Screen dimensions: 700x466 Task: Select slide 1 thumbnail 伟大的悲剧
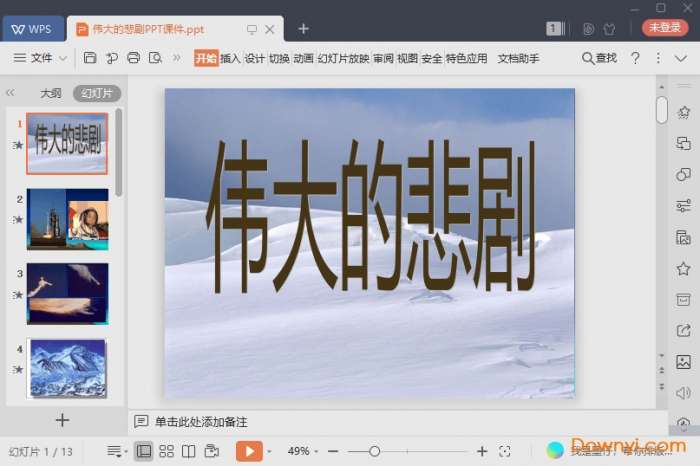[x=67, y=143]
